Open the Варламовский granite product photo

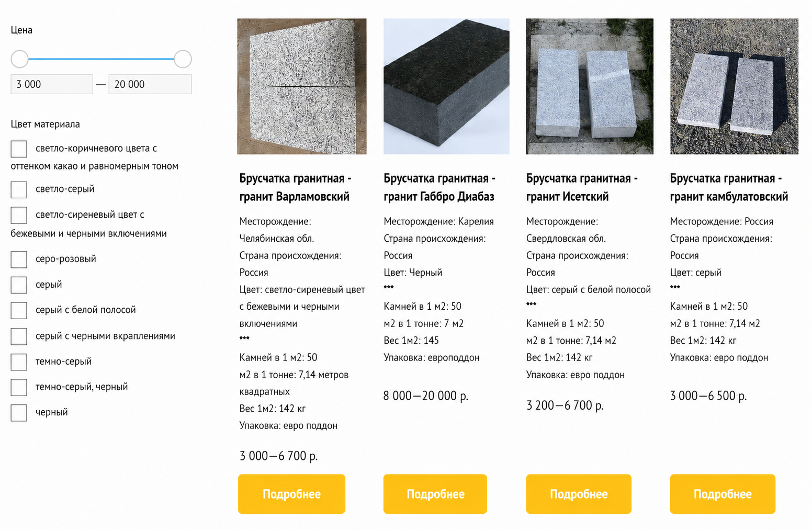tap(302, 86)
